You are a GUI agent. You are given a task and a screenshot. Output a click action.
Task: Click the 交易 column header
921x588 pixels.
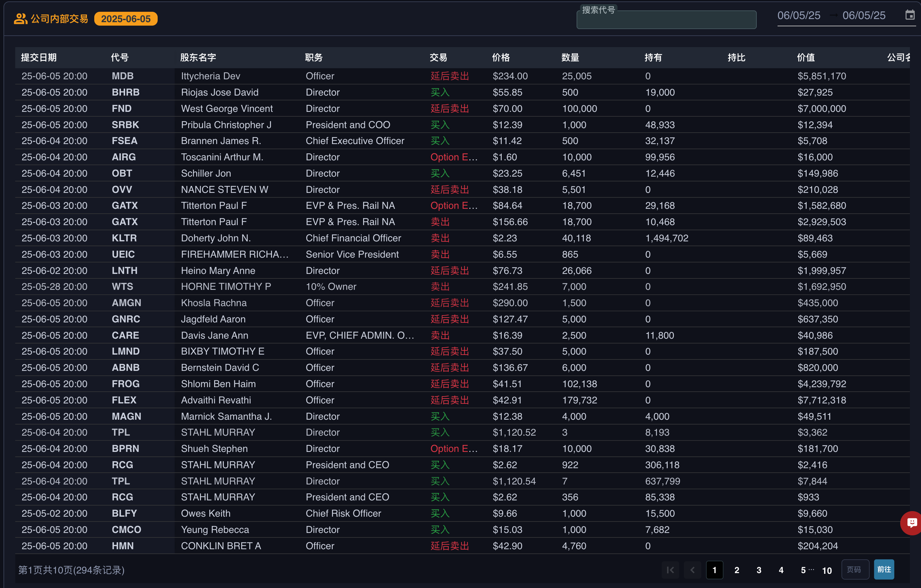[438, 58]
